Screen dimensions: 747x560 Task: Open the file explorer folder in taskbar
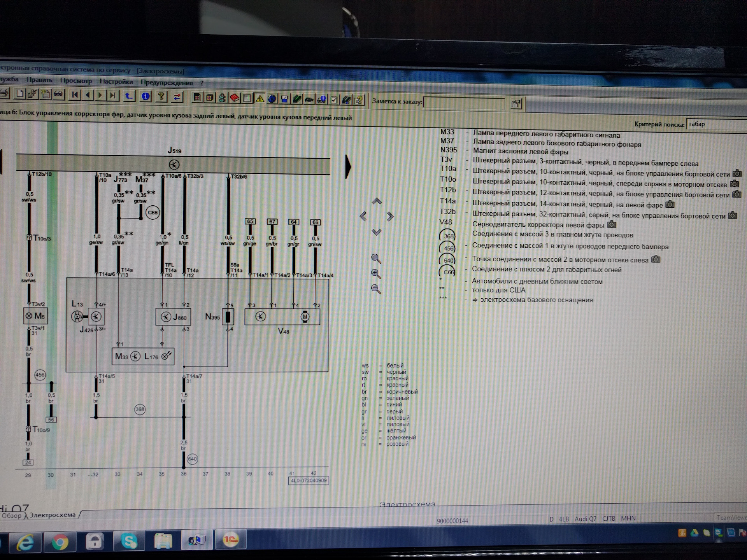click(x=163, y=541)
